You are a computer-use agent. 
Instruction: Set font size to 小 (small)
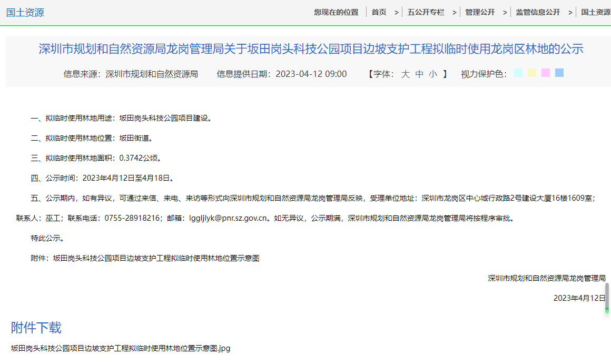click(x=433, y=74)
